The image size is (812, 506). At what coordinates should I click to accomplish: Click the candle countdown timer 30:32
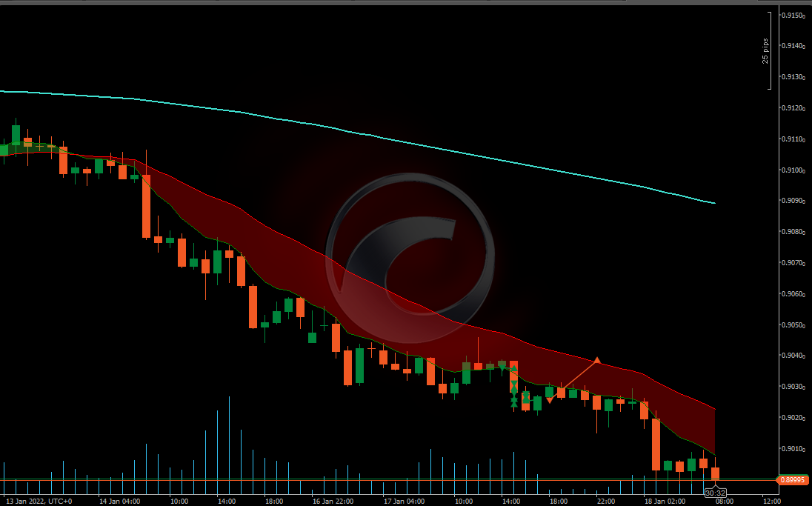pos(715,493)
